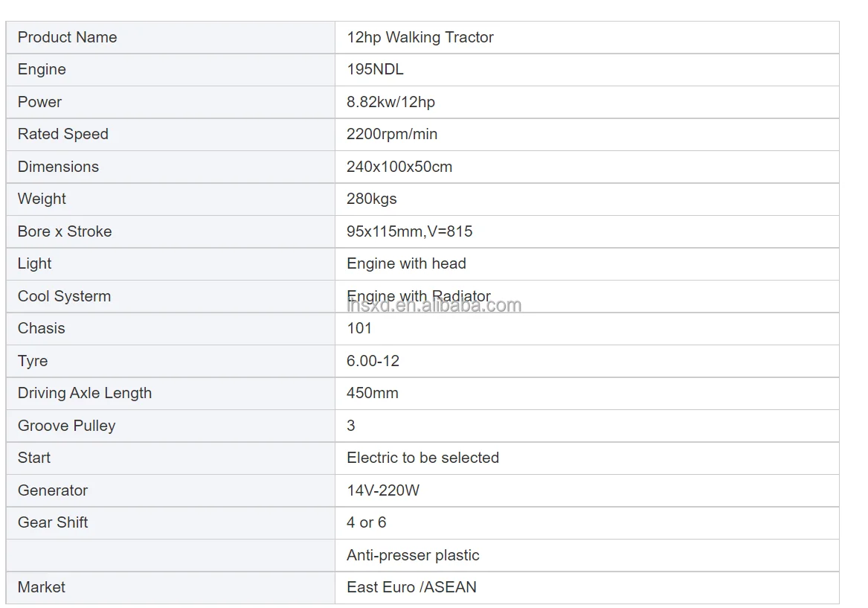
Task: Click the 195NDL engine value
Action: [376, 69]
